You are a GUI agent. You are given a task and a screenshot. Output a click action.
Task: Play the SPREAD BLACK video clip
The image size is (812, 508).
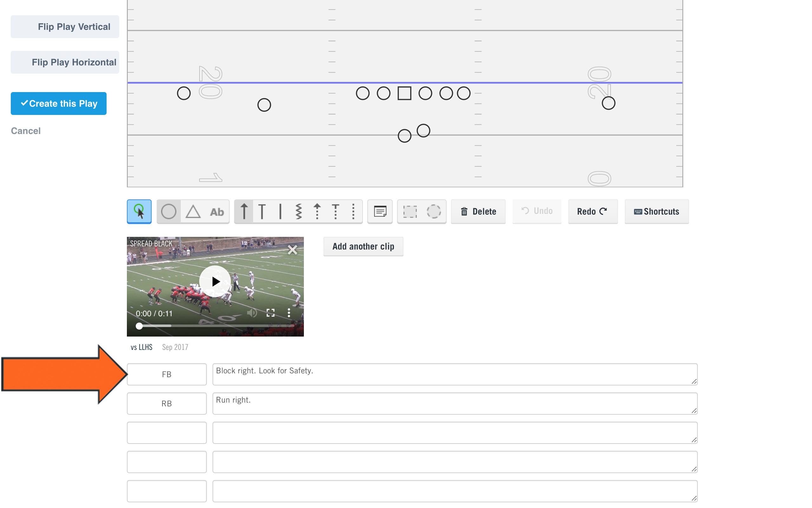point(215,282)
